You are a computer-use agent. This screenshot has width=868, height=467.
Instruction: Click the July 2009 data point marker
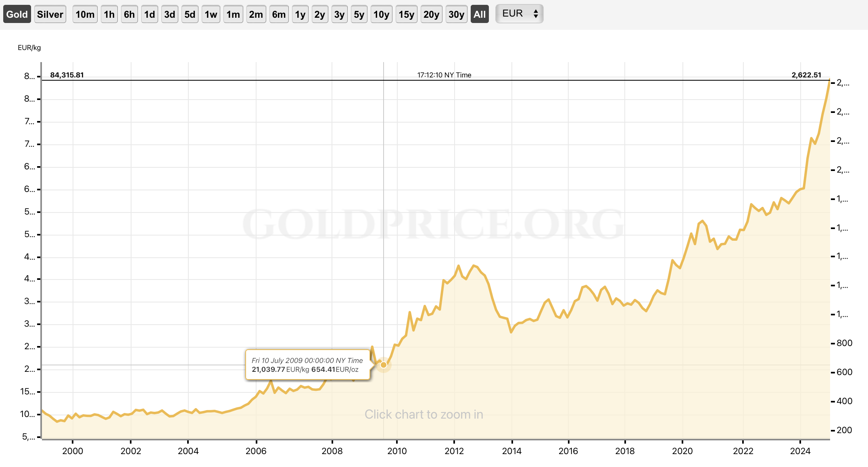(384, 365)
